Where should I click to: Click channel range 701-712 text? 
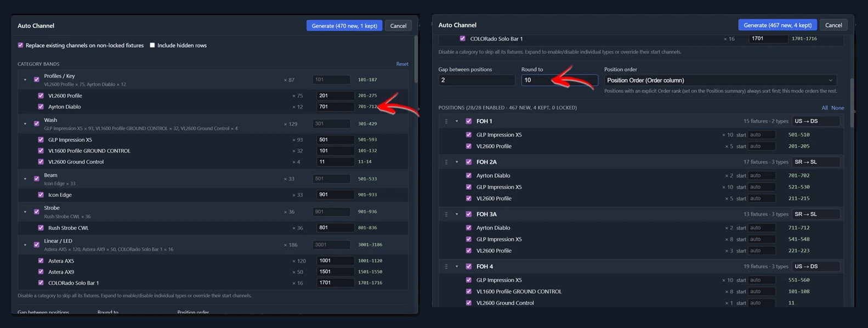point(367,107)
